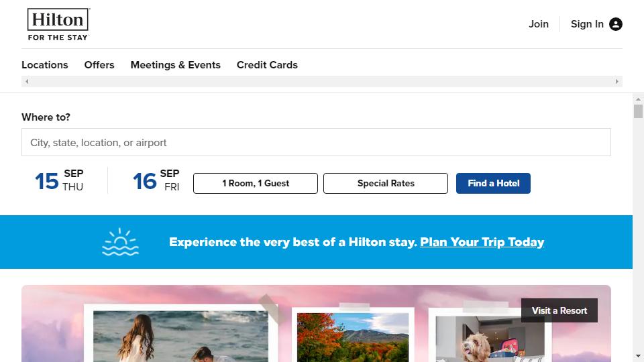The height and width of the screenshot is (362, 644).
Task: Click the nav bar right scroll arrow
Action: point(617,82)
